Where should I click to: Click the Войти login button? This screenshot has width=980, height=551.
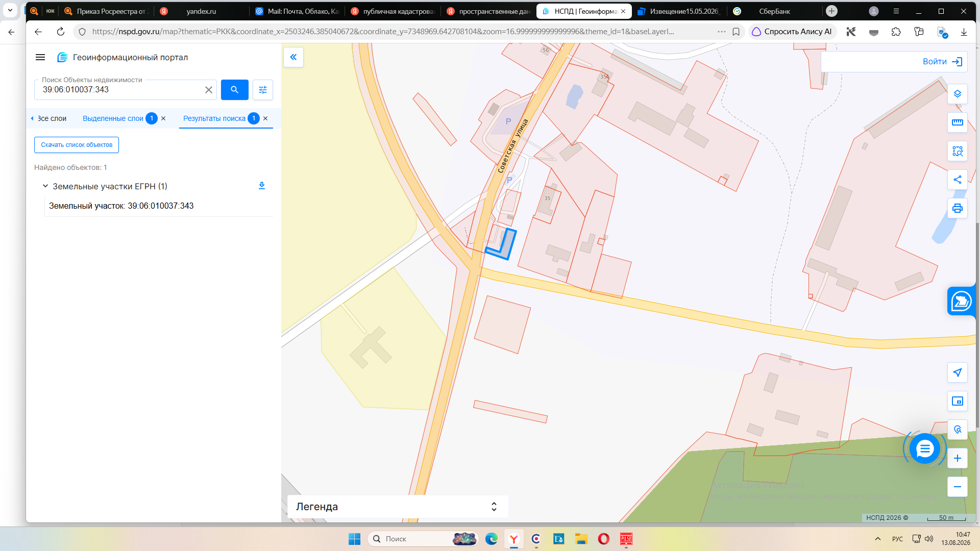(x=942, y=62)
